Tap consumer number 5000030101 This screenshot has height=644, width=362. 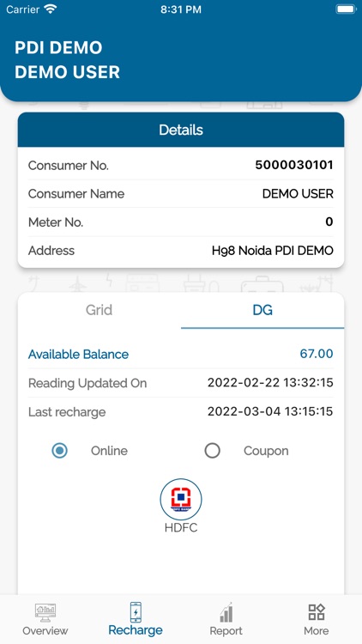(294, 165)
